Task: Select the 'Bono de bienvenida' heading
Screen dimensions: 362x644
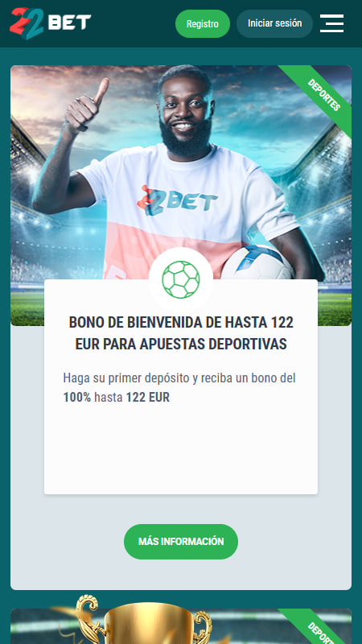Action: pos(181,333)
